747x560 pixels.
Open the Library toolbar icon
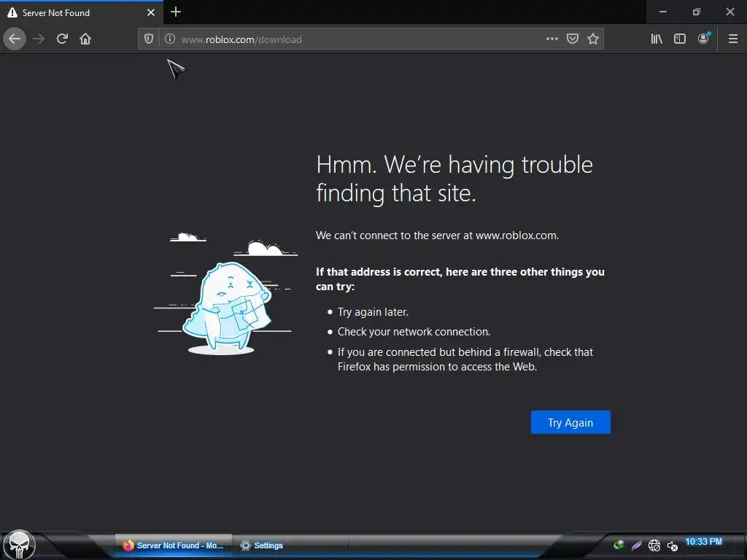tap(657, 39)
